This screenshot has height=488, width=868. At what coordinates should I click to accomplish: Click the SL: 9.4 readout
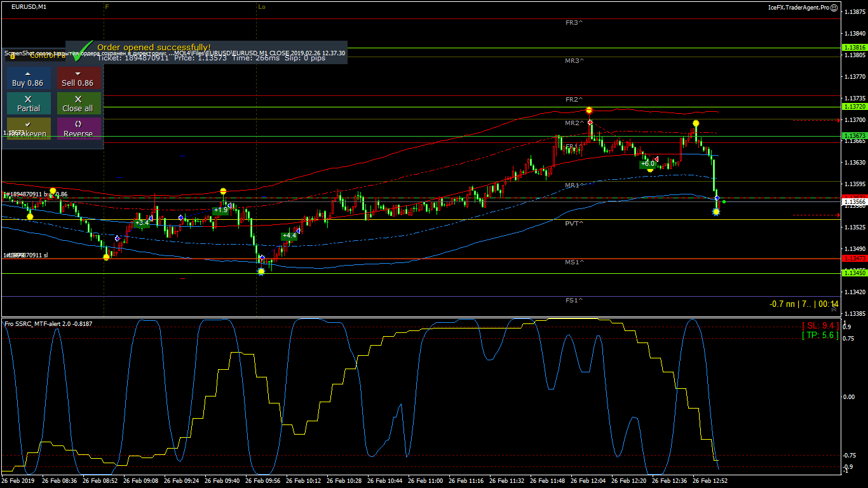(x=820, y=325)
